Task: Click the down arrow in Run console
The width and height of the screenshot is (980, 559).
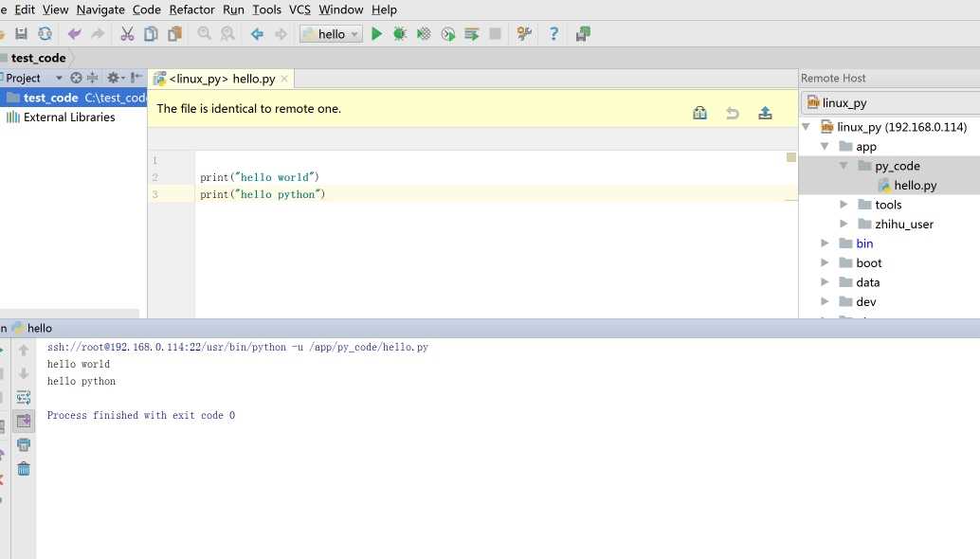Action: (x=23, y=373)
